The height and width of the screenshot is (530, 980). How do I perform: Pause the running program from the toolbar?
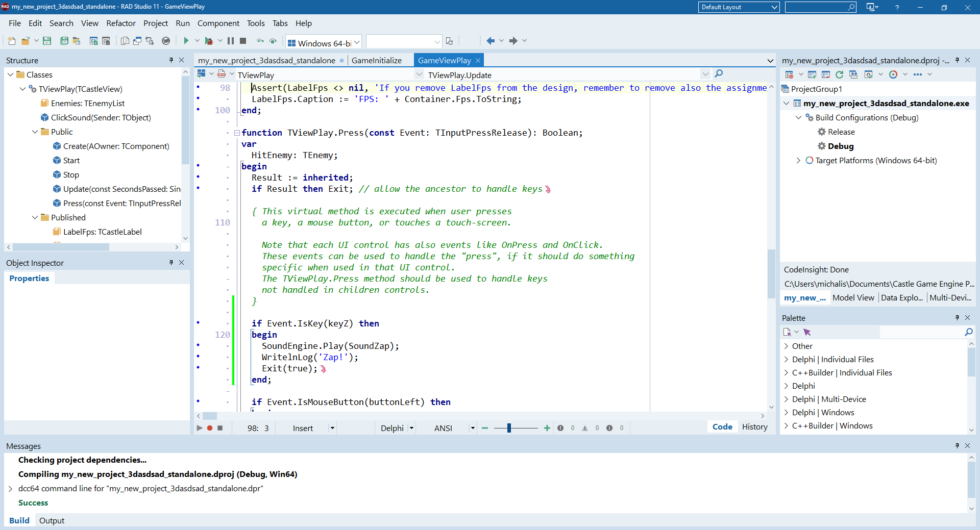click(231, 41)
